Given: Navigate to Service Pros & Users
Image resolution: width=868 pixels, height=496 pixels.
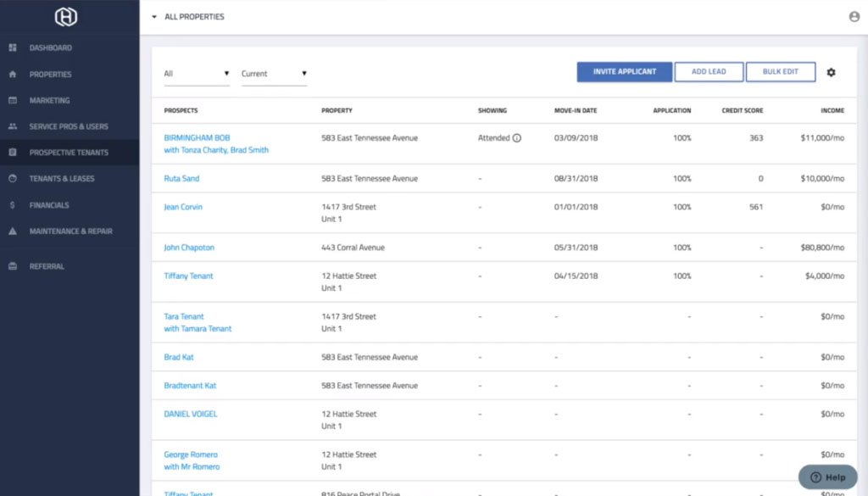Looking at the screenshot, I should coord(69,127).
